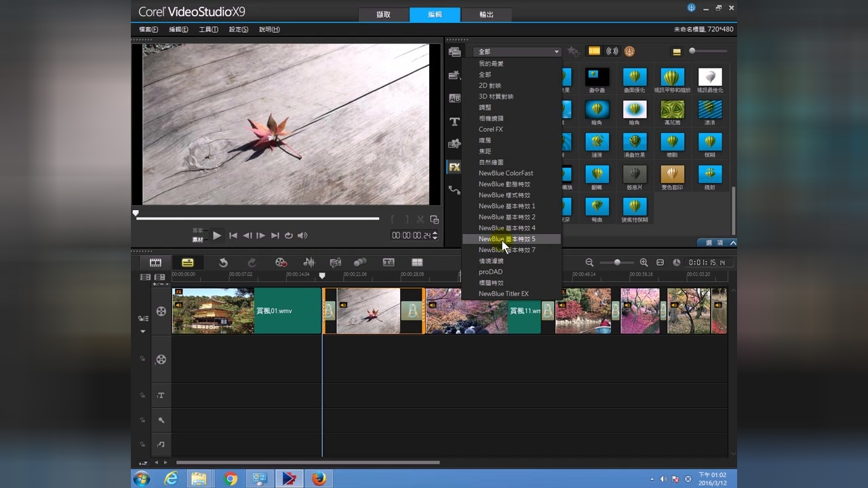Open the 編輯(E) menu
868x488 pixels.
[x=178, y=29]
